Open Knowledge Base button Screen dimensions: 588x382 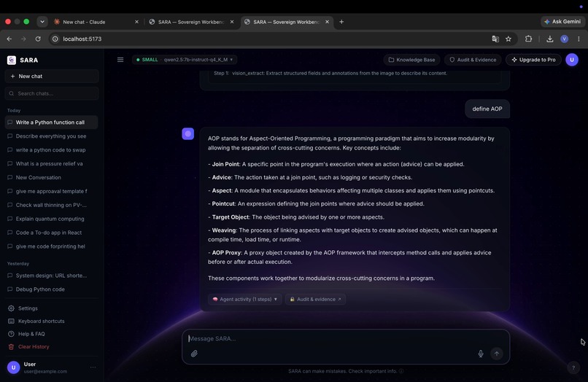coord(411,60)
